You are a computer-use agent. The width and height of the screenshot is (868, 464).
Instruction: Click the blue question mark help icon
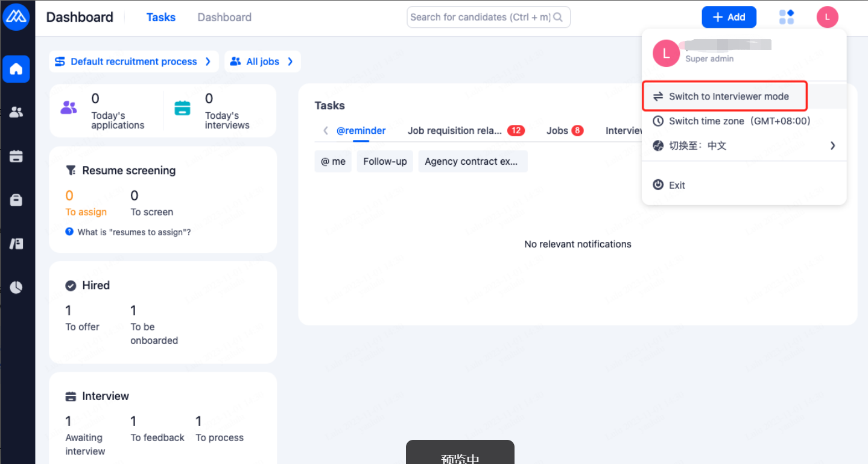click(69, 232)
